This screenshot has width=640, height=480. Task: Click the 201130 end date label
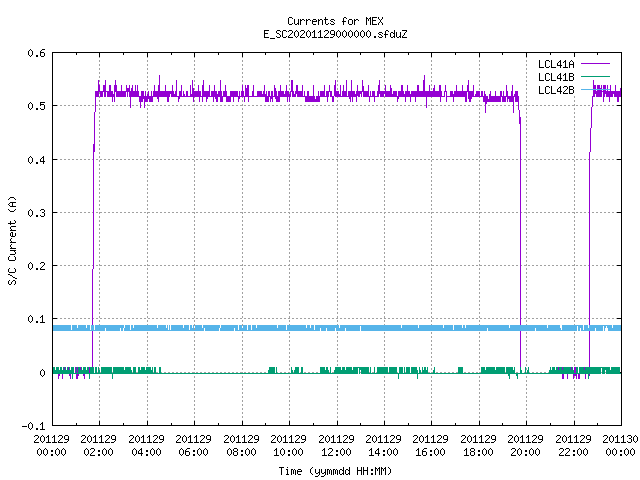click(620, 439)
